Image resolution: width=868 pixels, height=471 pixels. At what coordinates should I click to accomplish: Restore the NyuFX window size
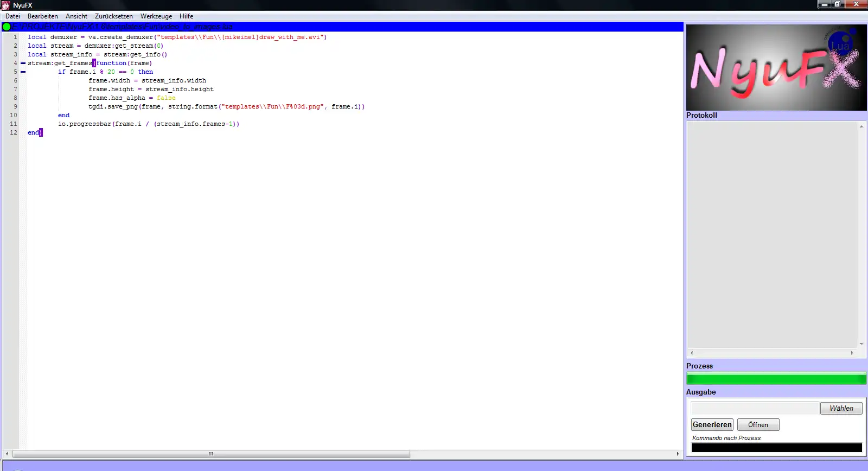[x=838, y=4]
